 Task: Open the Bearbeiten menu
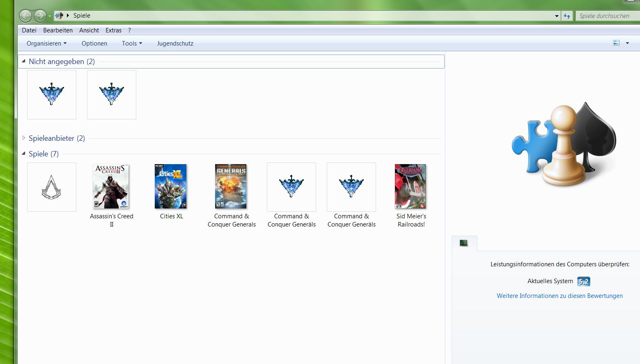(58, 30)
